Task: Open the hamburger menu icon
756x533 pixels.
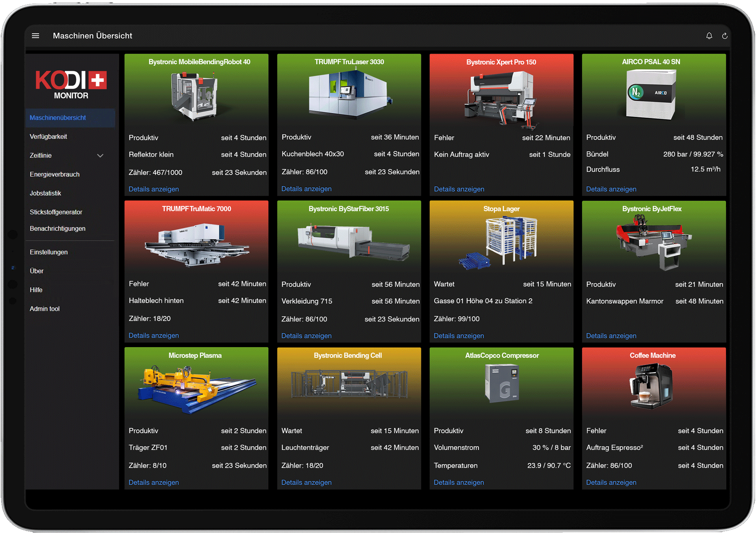Action: coord(35,36)
